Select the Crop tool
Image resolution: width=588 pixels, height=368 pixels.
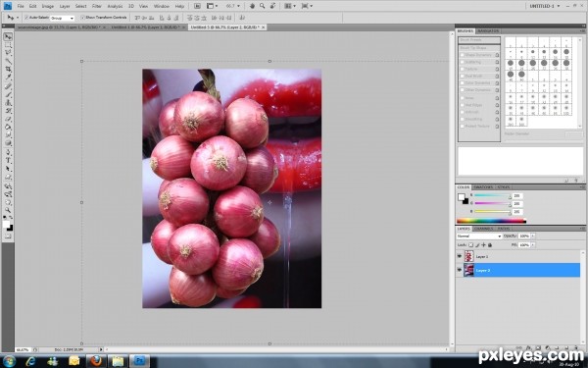click(x=8, y=70)
